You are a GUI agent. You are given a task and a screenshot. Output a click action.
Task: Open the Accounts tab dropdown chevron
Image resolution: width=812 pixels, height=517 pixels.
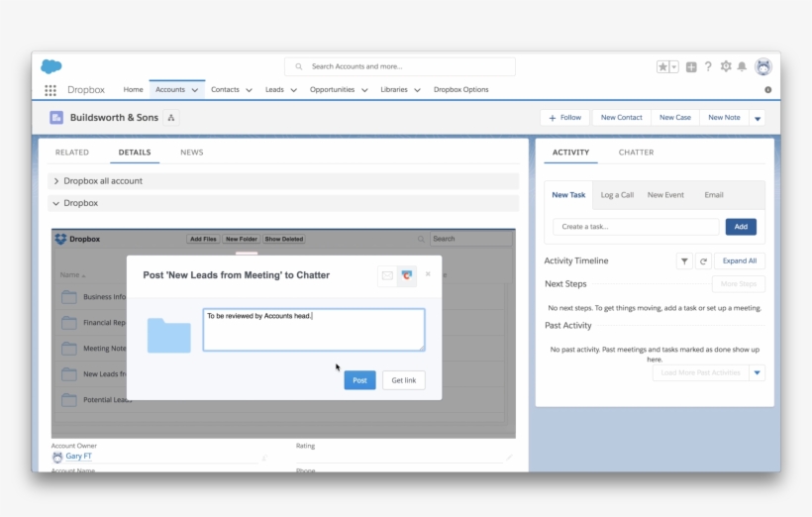(x=195, y=90)
